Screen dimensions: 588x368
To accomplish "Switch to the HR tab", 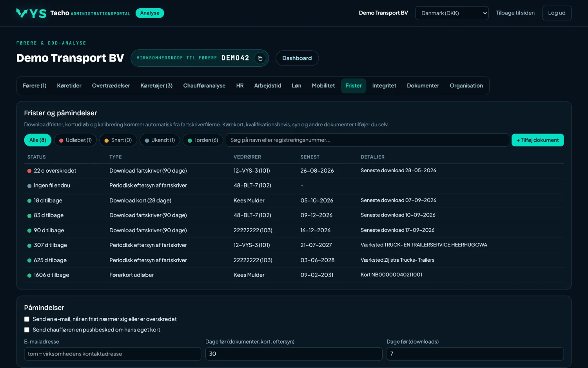I will coord(240,86).
